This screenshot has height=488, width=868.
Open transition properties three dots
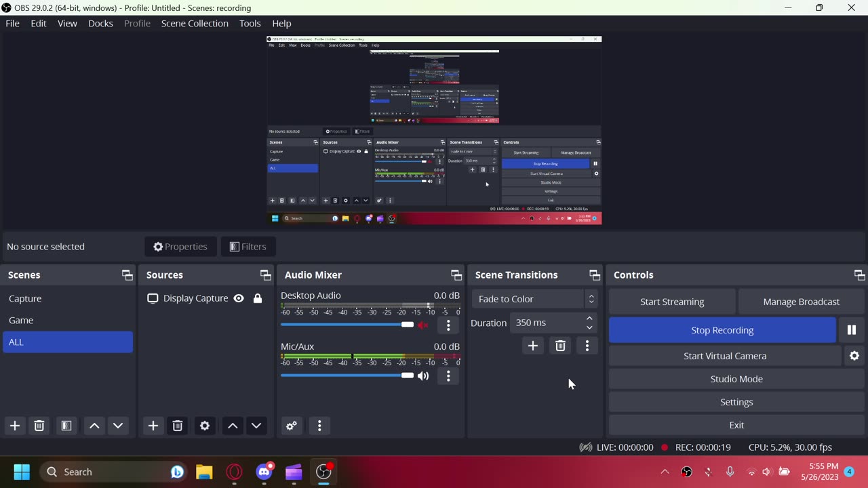[587, 346]
